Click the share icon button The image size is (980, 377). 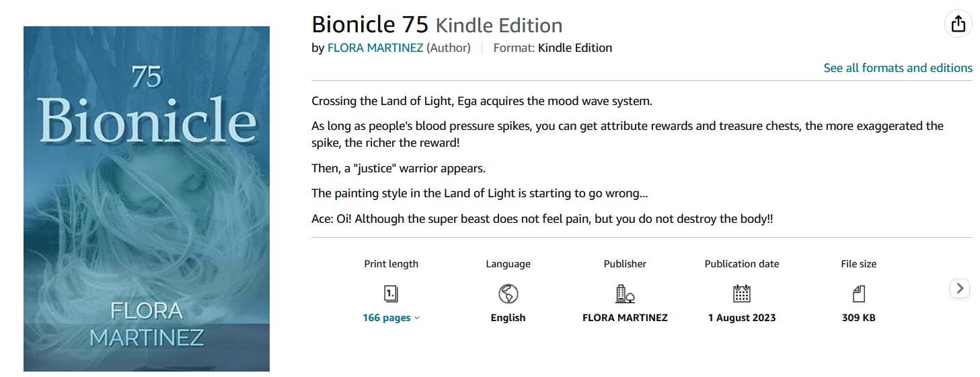click(x=958, y=24)
